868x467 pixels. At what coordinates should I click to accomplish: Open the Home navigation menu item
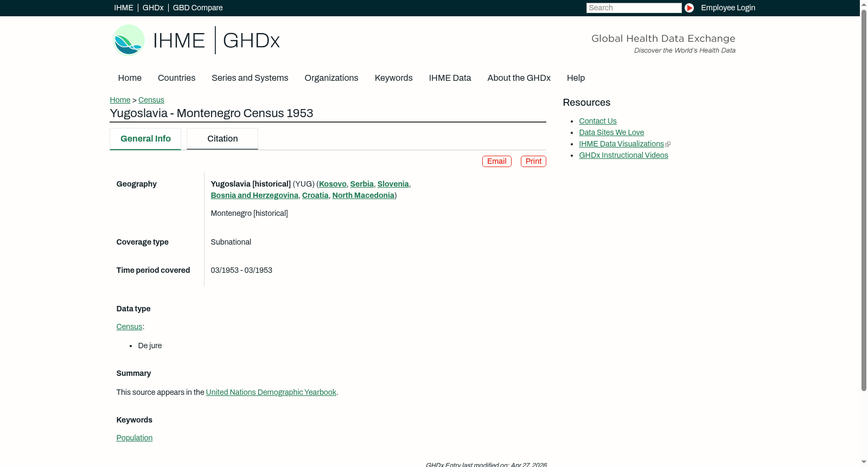click(130, 78)
